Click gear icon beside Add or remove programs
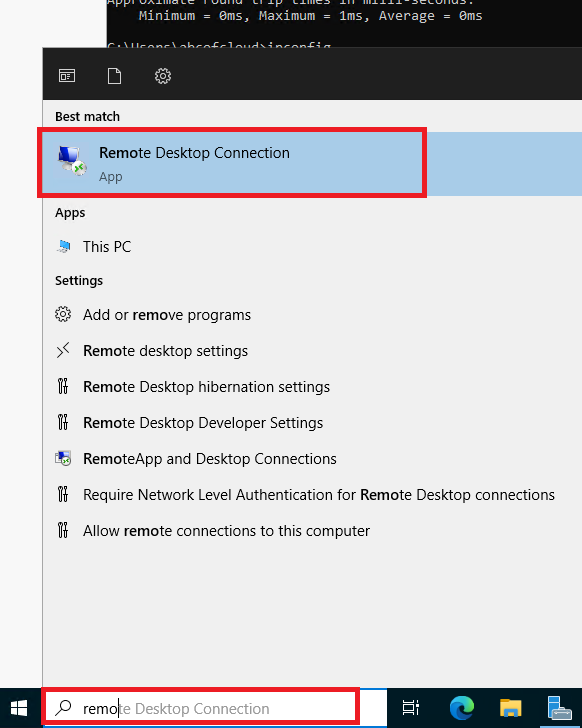582x728 pixels. point(63,314)
